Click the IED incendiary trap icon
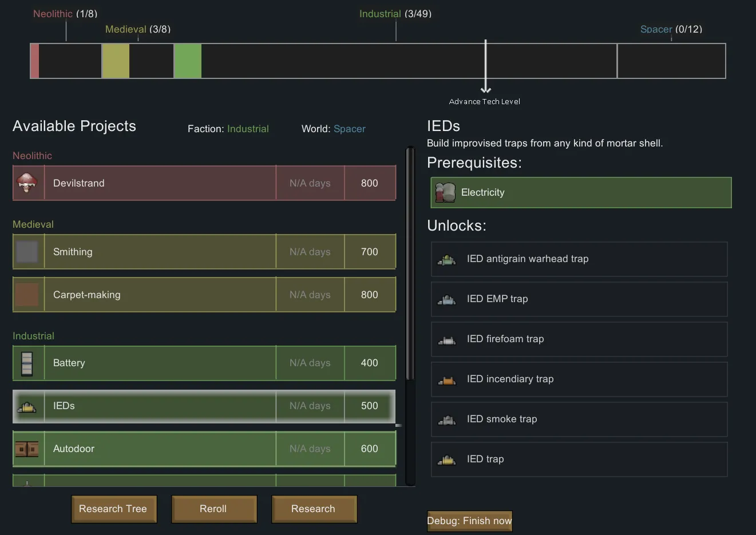This screenshot has height=535, width=756. [447, 380]
